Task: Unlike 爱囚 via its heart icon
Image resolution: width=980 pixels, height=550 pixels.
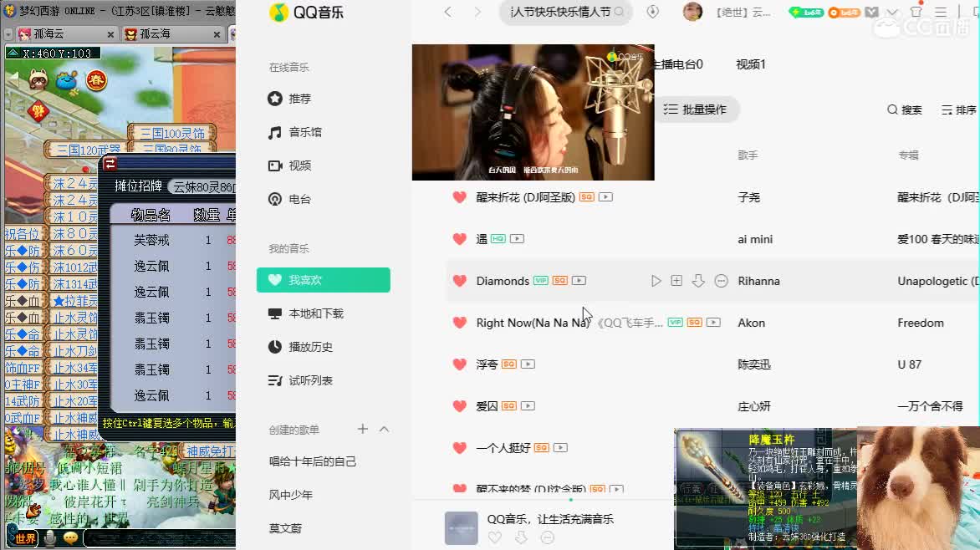Action: [459, 406]
